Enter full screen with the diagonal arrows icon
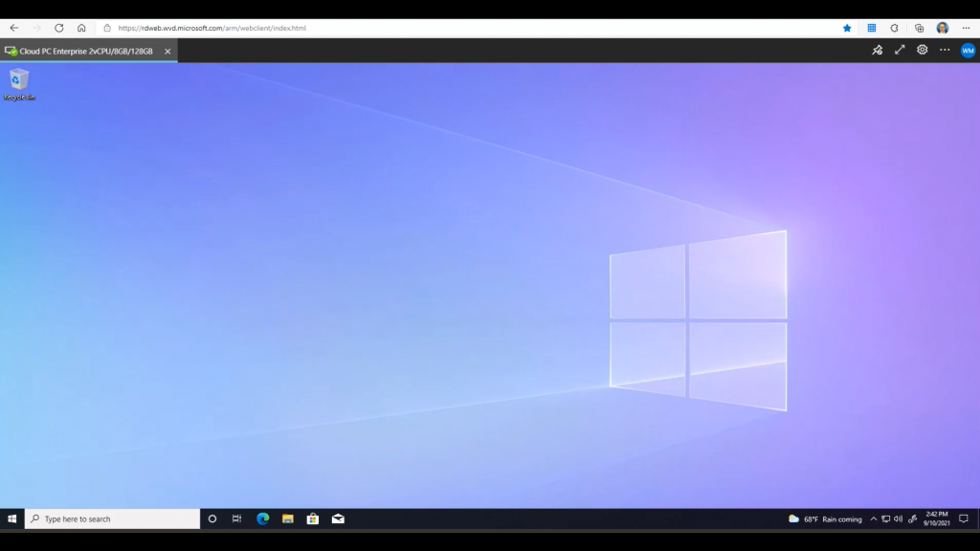980x551 pixels. pyautogui.click(x=900, y=51)
